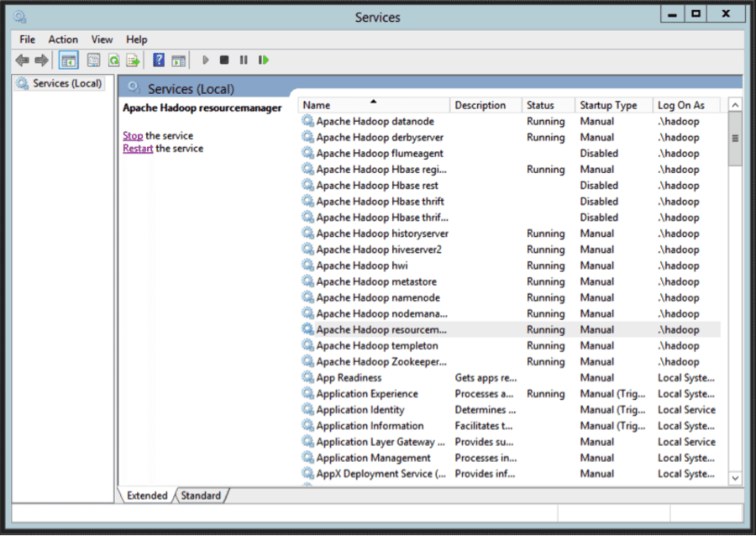Click the vertical scrollbar thumb
The image size is (756, 536).
click(x=735, y=139)
